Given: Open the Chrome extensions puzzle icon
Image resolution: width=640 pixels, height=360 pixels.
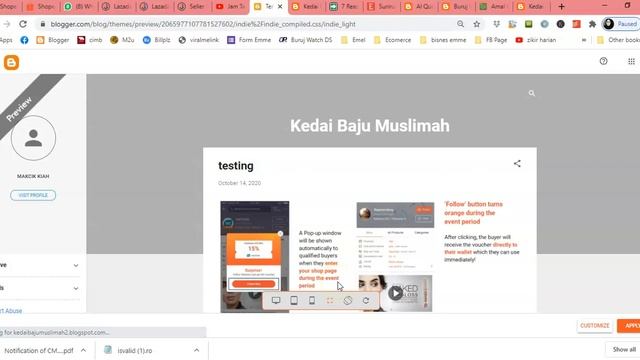Looking at the screenshot, I should coord(592,24).
